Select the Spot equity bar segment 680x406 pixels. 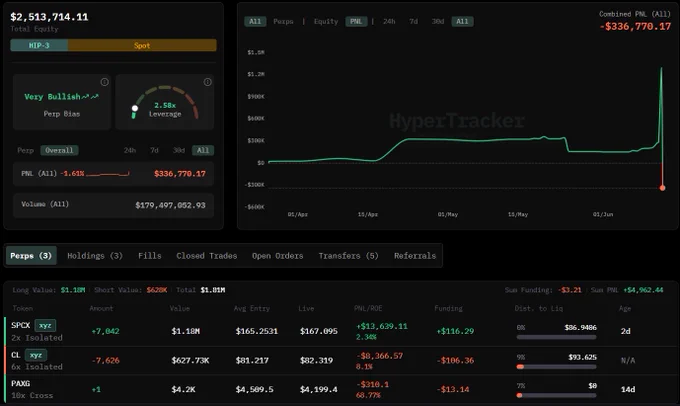tap(142, 45)
